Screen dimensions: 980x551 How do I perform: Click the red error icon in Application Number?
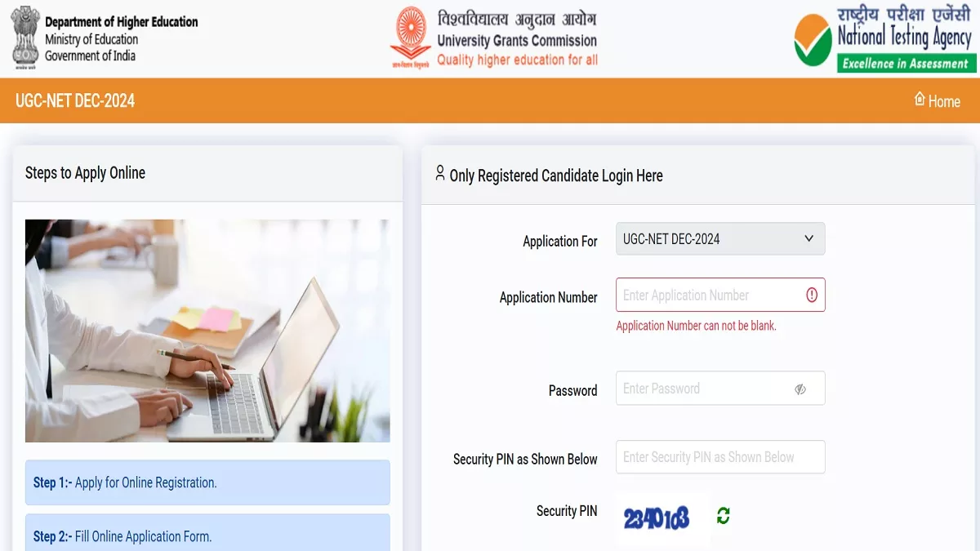click(811, 295)
